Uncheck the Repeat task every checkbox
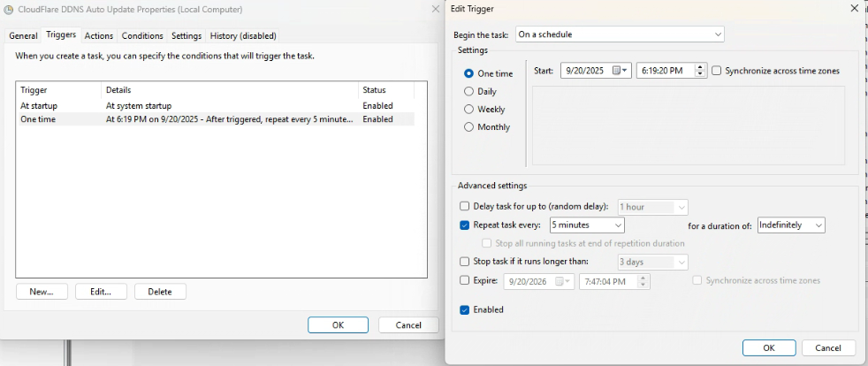Screen dimensions: 868x366 [465, 225]
